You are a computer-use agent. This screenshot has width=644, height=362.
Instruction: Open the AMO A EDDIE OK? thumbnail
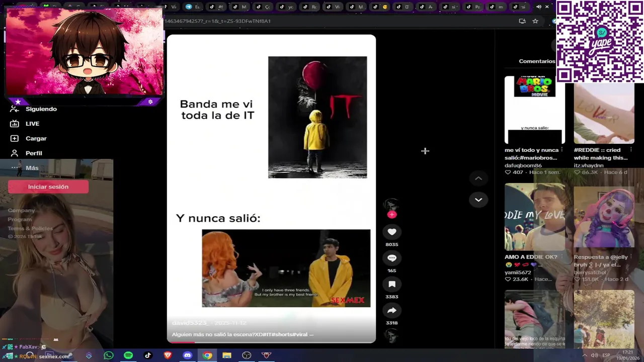pos(534,217)
